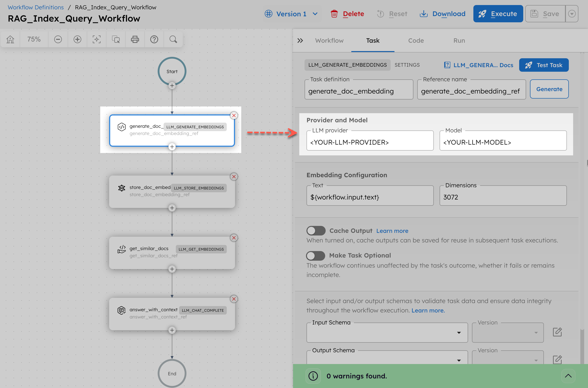This screenshot has height=388, width=588.
Task: Switch to the Code tab
Action: point(416,40)
